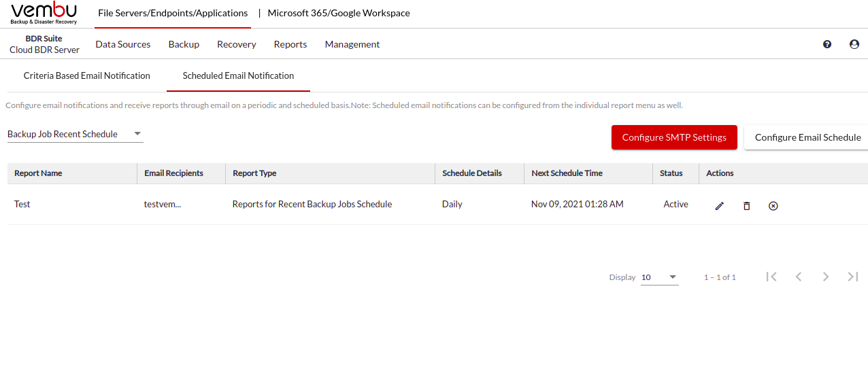The height and width of the screenshot is (382, 868).
Task: Open the Reports menu
Action: (290, 44)
